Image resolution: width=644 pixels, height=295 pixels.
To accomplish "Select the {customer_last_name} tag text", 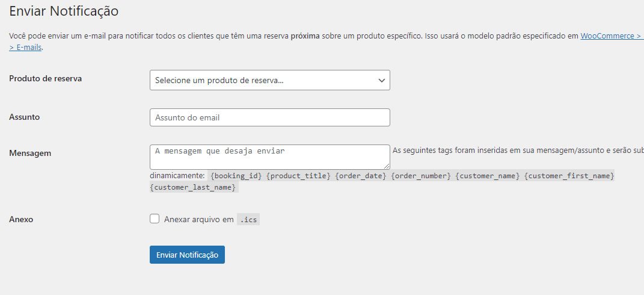I will [x=193, y=188].
